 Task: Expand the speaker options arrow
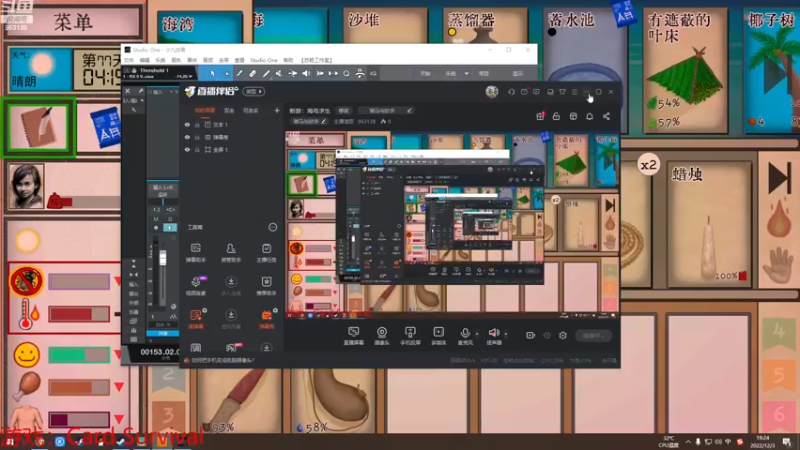click(x=506, y=334)
